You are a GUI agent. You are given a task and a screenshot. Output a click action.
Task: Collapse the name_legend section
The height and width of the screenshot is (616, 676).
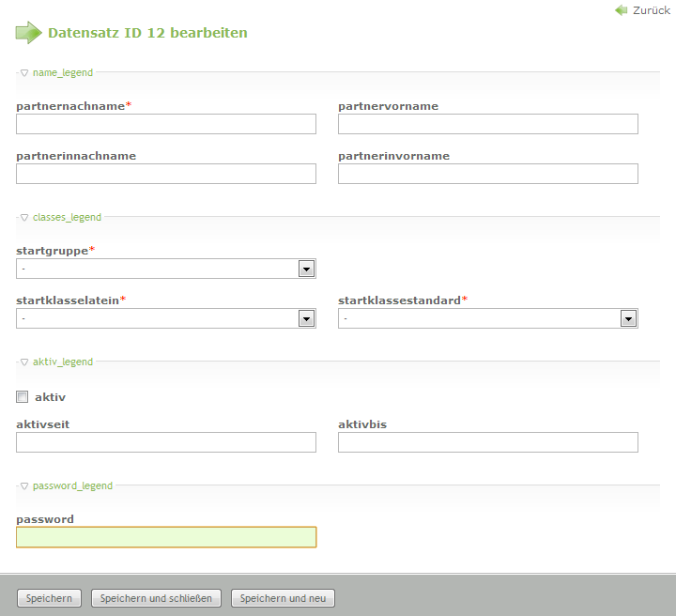coord(56,72)
